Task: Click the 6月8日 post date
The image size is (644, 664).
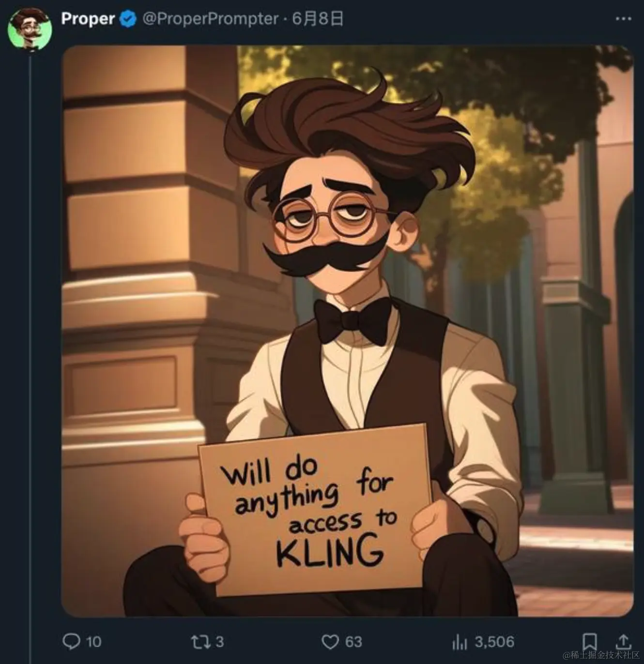Action: tap(317, 19)
